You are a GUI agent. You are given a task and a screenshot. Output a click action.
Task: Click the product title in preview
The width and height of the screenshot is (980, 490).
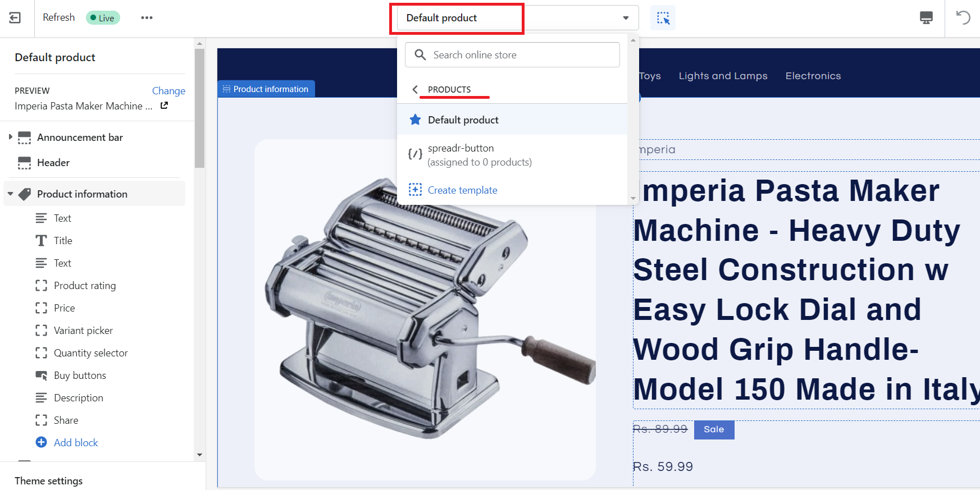pyautogui.click(x=806, y=290)
